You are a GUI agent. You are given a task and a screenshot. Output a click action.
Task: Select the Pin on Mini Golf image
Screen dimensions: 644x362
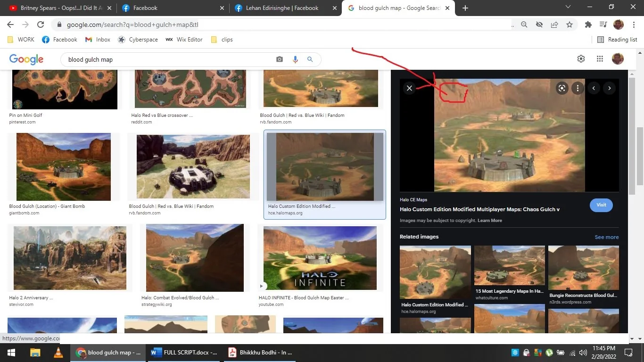click(x=64, y=90)
